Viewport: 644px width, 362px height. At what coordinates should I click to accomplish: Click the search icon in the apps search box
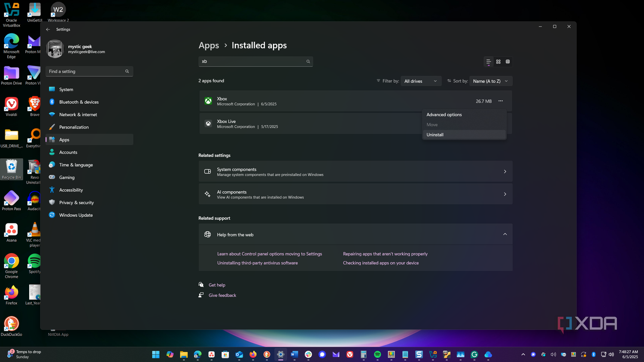308,61
